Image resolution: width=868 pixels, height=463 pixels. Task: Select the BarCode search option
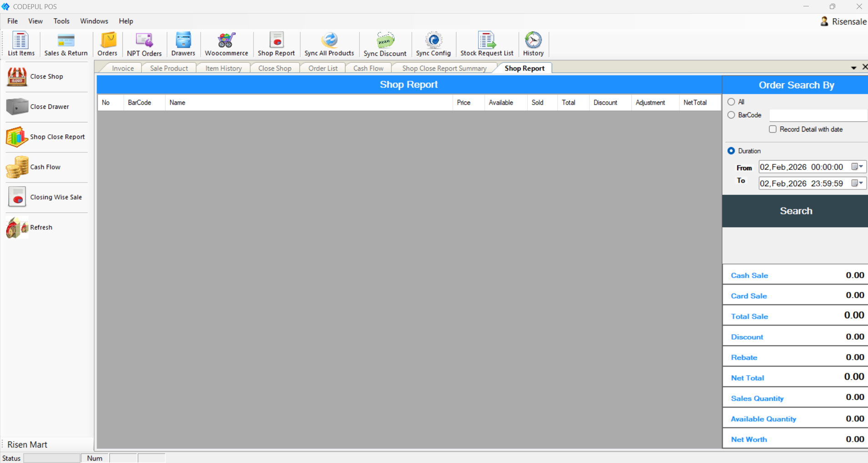[x=731, y=115]
